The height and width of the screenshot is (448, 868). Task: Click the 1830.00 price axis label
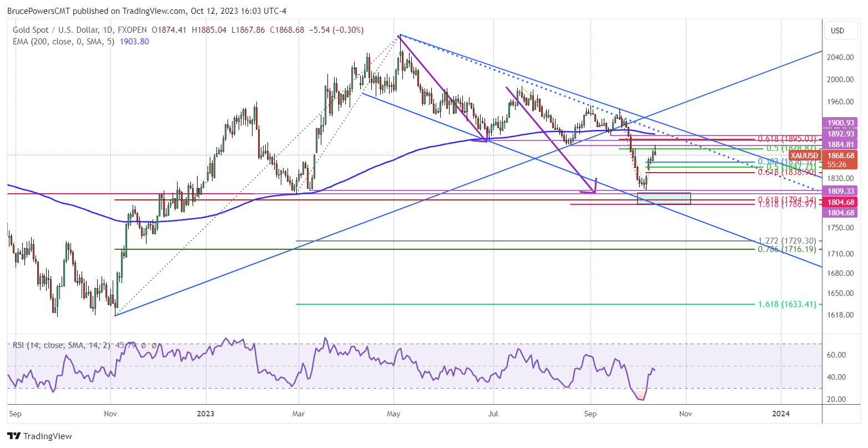pyautogui.click(x=841, y=178)
